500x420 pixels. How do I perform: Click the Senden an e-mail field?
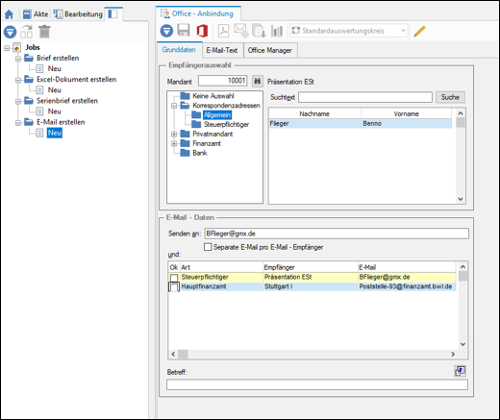click(x=337, y=234)
